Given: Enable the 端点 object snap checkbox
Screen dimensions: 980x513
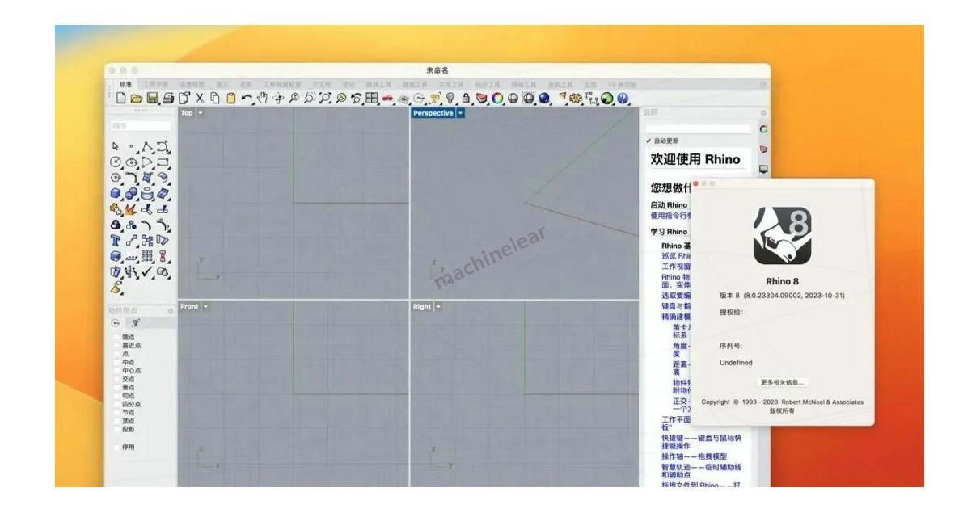Looking at the screenshot, I should pyautogui.click(x=116, y=336).
